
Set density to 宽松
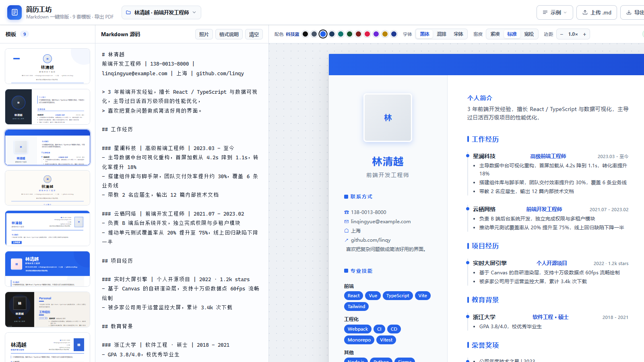[x=529, y=34]
